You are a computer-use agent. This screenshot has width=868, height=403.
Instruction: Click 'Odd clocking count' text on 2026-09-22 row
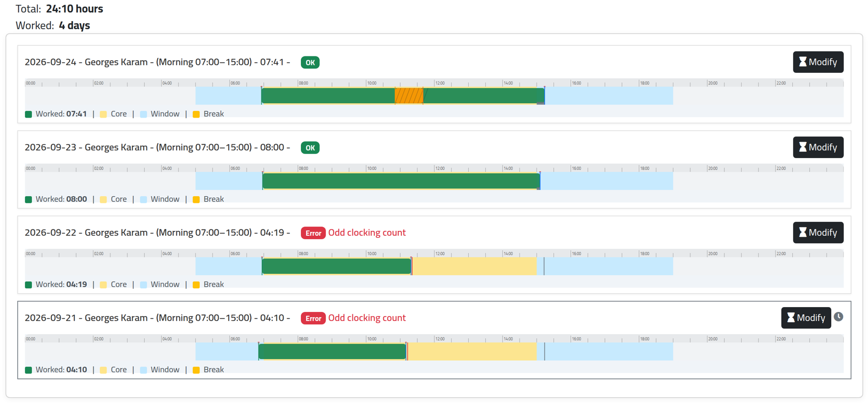pyautogui.click(x=367, y=233)
